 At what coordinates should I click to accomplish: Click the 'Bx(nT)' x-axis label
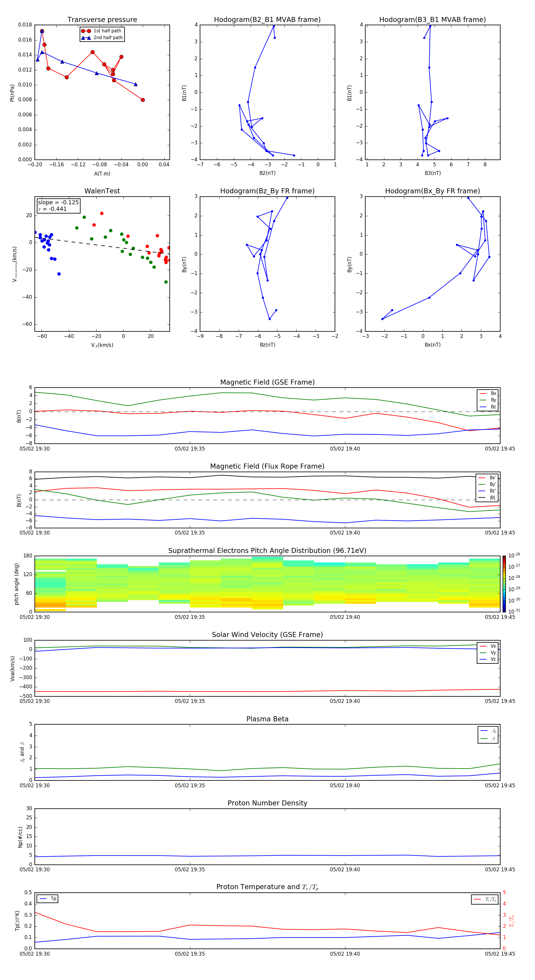(x=432, y=345)
